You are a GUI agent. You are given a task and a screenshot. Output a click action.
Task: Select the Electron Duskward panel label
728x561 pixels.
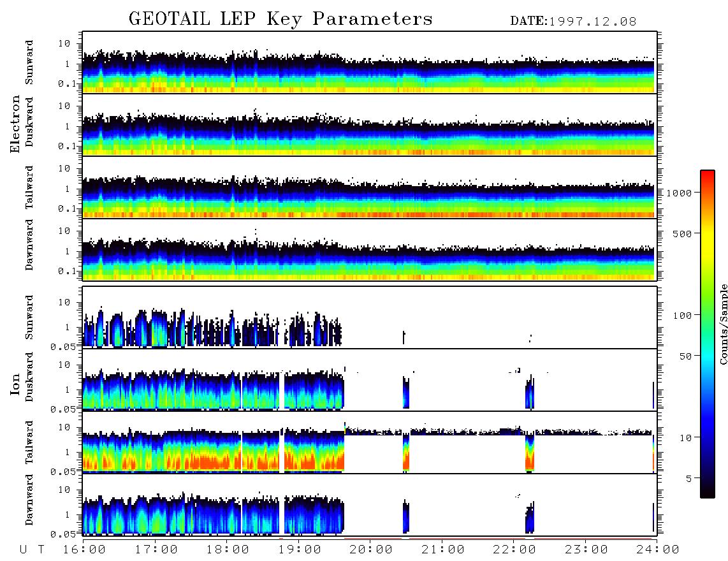[29, 122]
